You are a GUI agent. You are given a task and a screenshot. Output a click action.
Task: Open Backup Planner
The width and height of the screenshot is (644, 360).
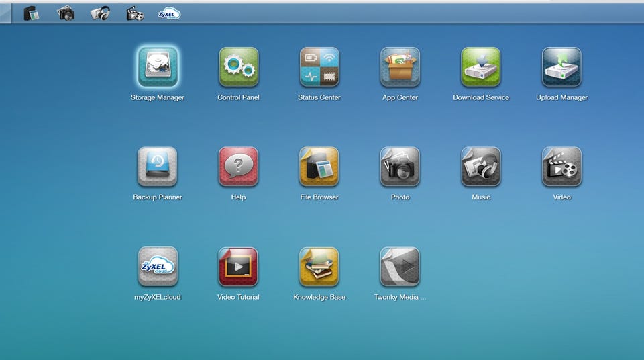(x=157, y=167)
